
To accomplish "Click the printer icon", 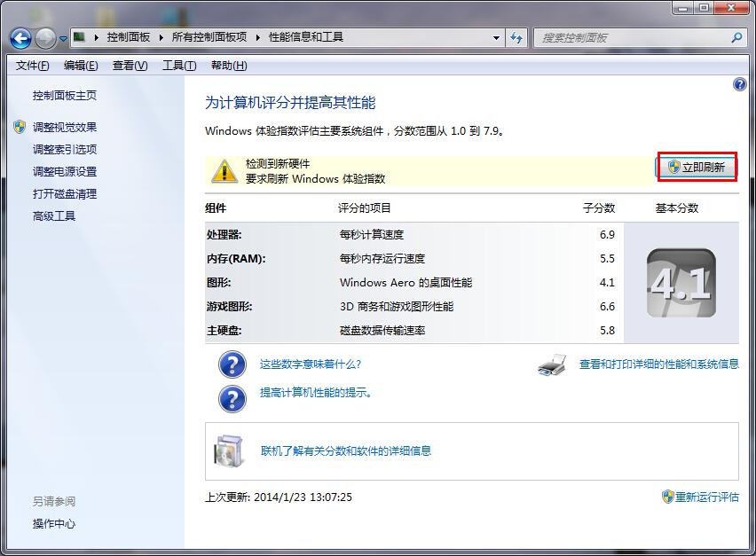I will point(552,364).
